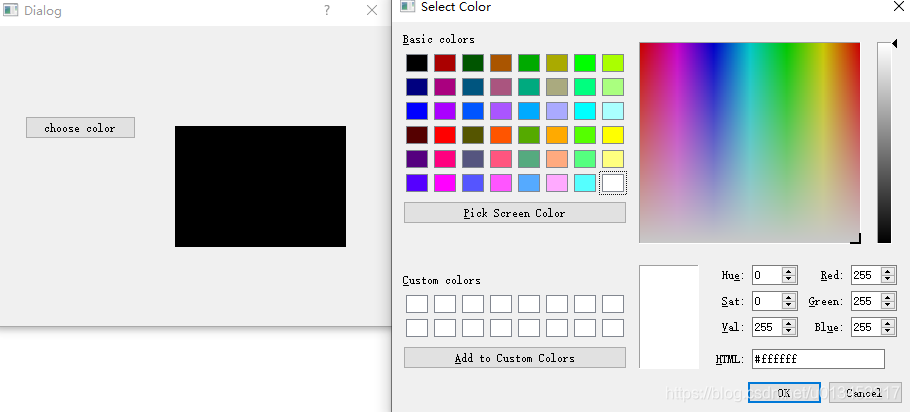Increase Blue with its up arrow
Viewport: 910px width, 412px height.
coord(887,323)
